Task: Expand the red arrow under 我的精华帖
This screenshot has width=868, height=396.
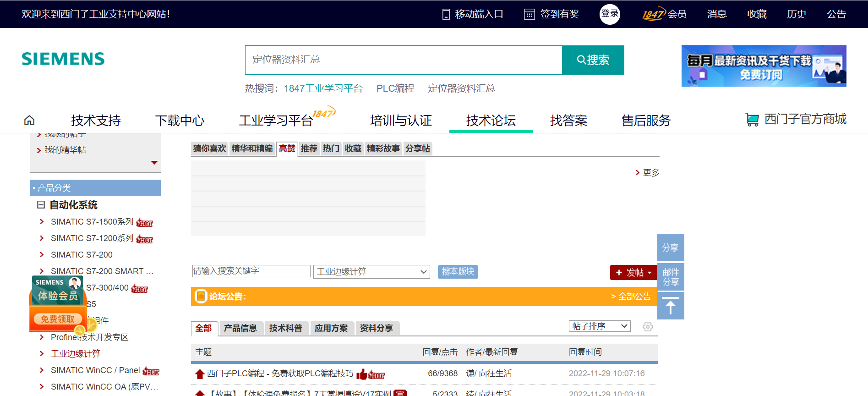Action: point(154,163)
